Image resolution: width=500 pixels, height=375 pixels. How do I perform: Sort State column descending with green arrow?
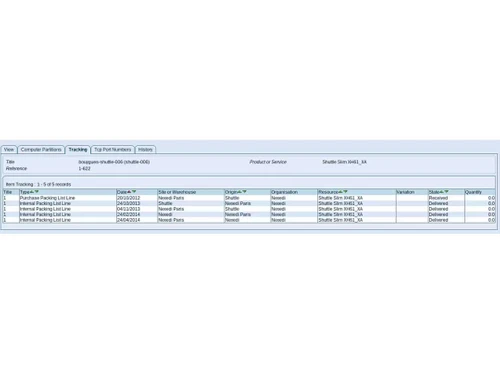[x=446, y=192]
